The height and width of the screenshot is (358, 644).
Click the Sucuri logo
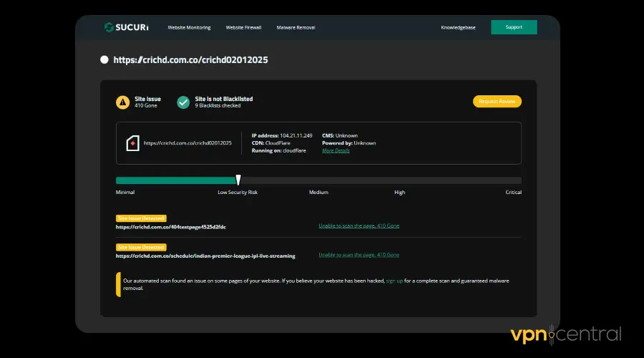(126, 27)
